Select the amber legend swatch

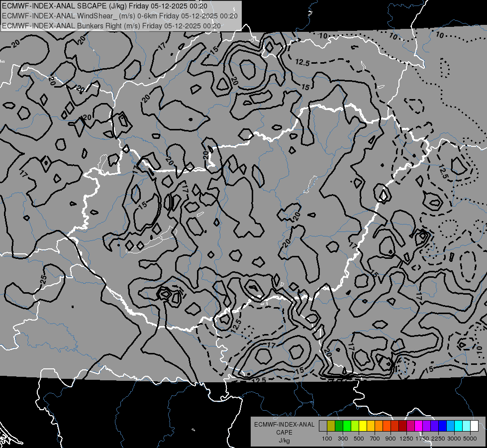371,426
